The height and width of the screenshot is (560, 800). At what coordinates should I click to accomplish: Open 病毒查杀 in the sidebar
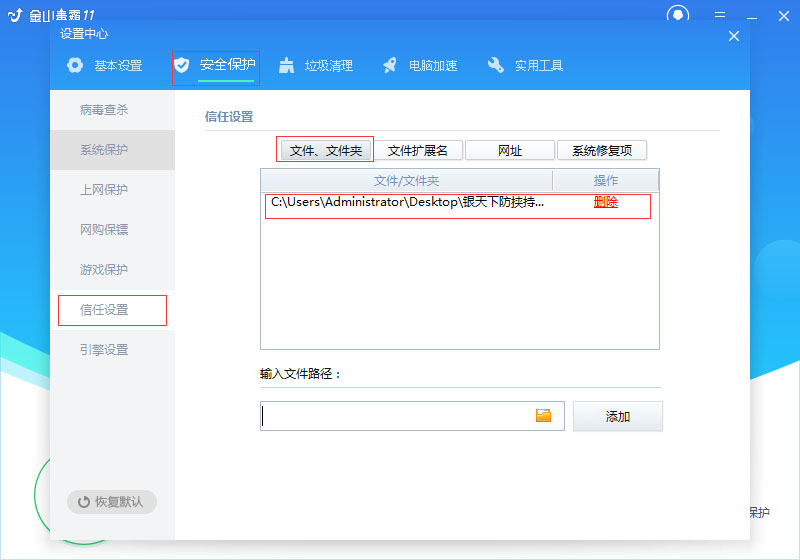point(104,110)
